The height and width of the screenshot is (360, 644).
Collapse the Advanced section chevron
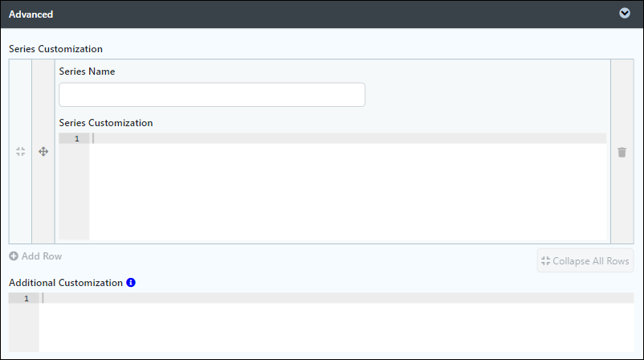click(625, 13)
